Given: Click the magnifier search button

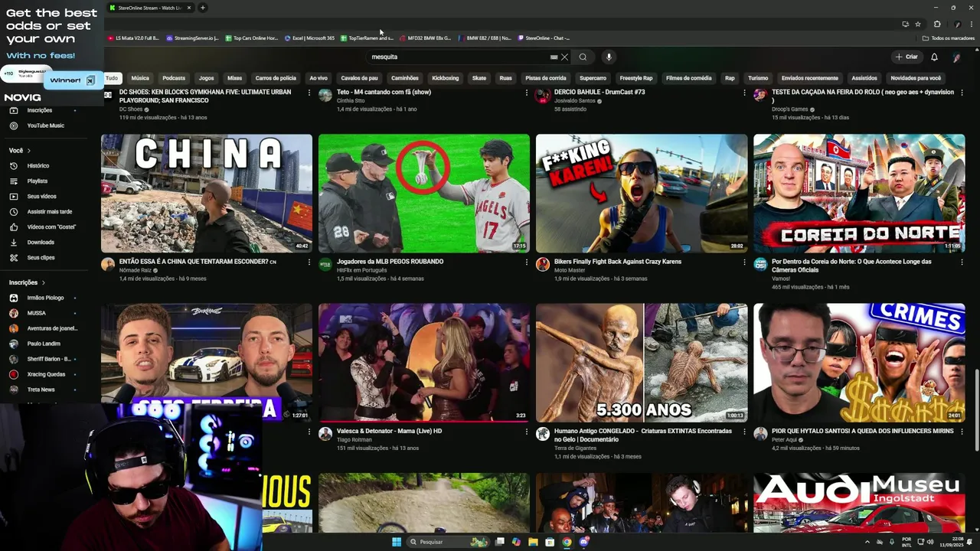Looking at the screenshot, I should tap(583, 57).
